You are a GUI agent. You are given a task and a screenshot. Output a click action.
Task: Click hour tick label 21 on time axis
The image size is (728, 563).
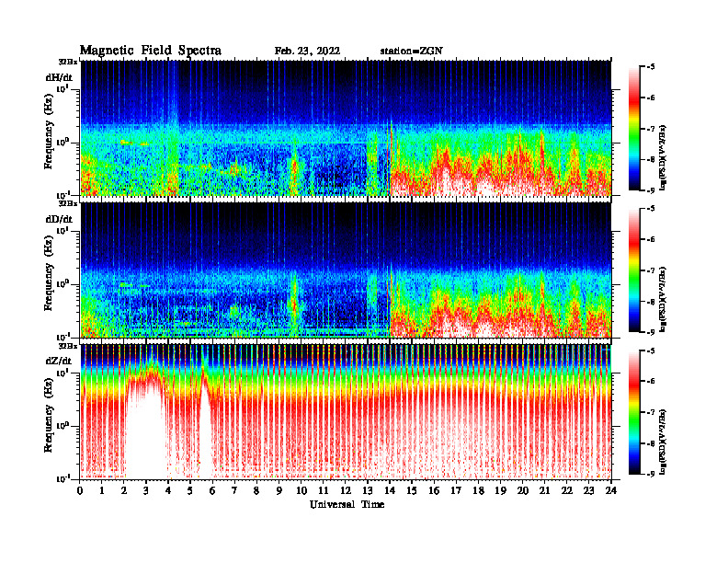544,491
